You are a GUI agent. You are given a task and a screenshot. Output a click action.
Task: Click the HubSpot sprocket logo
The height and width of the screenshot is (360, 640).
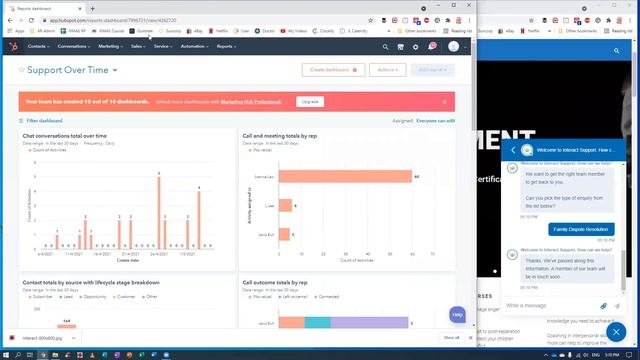click(13, 47)
